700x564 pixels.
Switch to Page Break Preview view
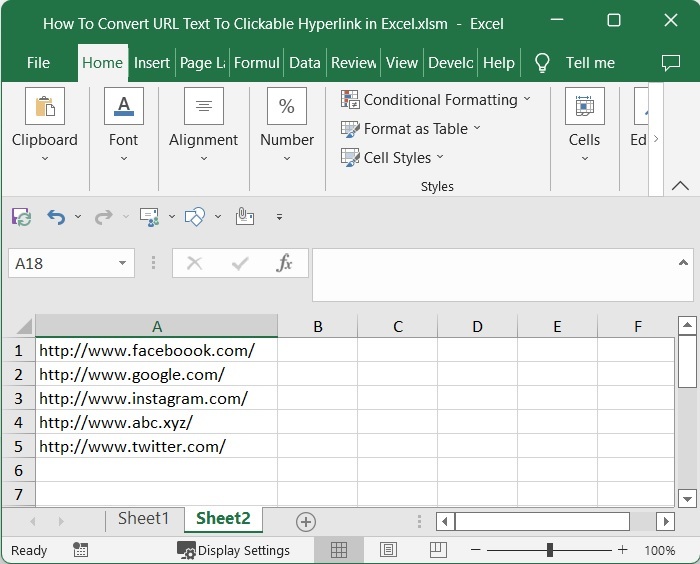tap(438, 550)
